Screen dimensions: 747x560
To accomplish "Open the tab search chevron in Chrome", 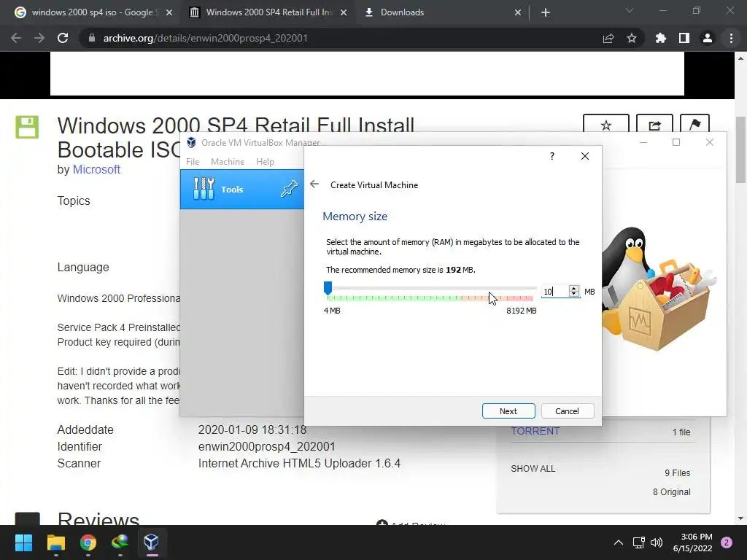I will point(630,10).
